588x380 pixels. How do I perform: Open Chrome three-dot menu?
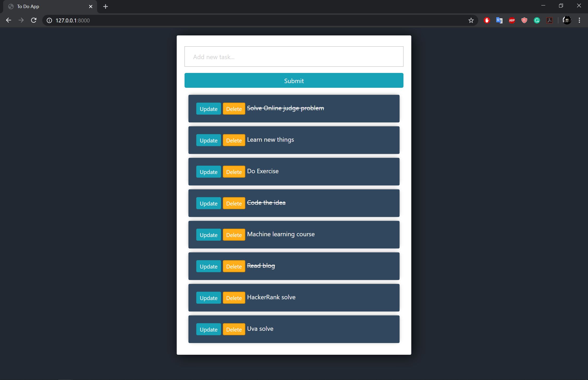coord(579,20)
